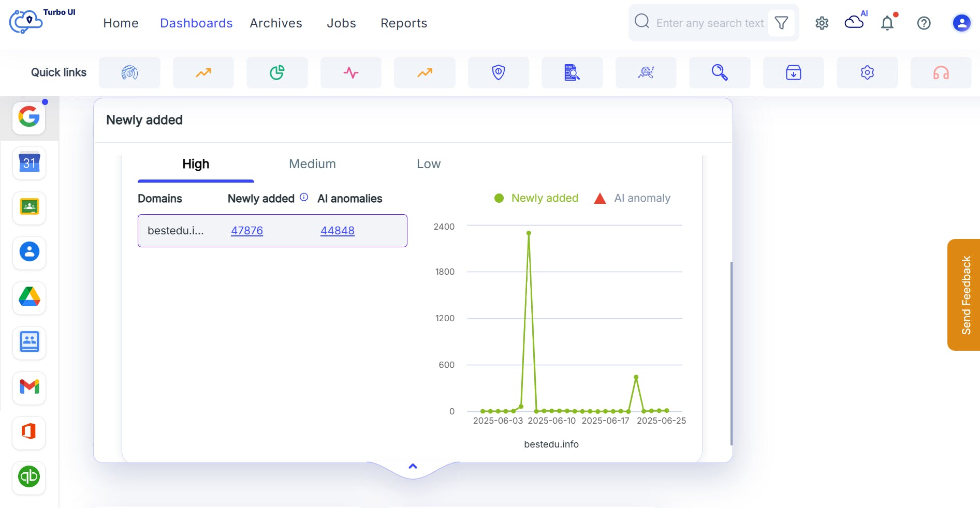Select the bestedu.i... domain row

(x=272, y=231)
